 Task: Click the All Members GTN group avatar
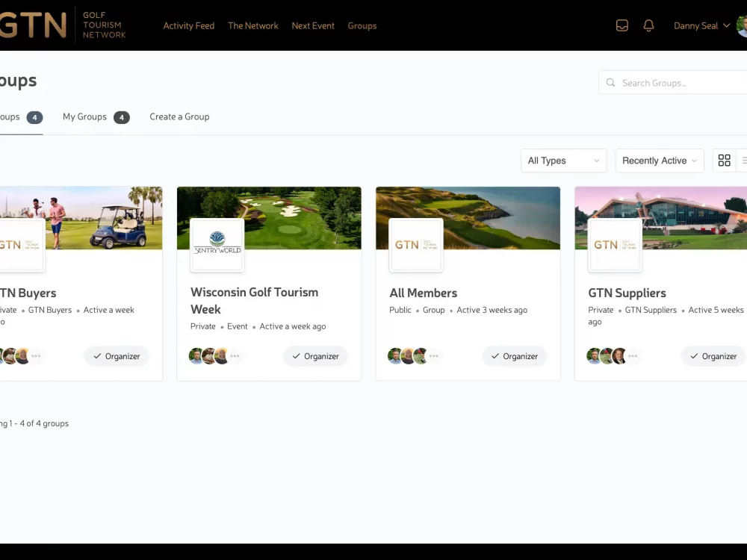click(x=416, y=245)
